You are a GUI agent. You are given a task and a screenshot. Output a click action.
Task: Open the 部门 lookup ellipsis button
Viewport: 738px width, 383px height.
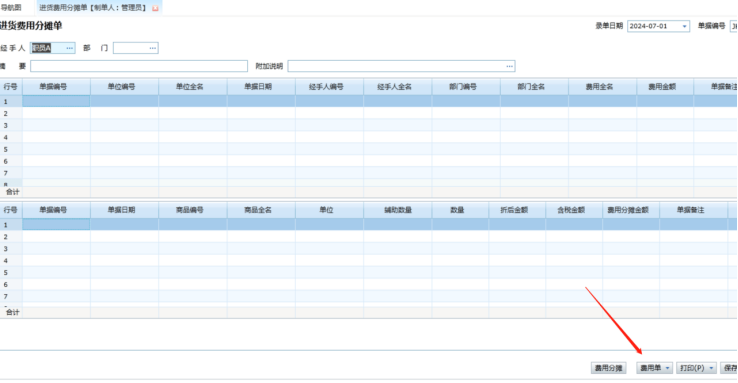click(x=152, y=48)
